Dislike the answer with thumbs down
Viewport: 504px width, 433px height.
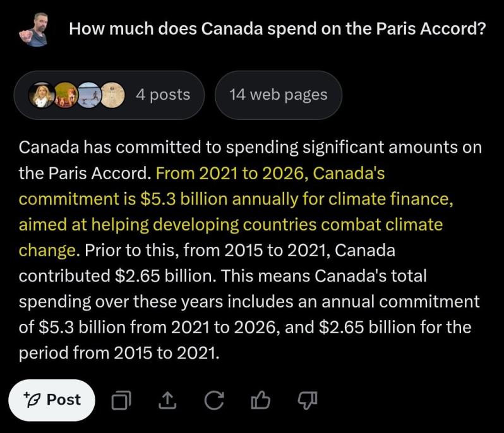tap(306, 400)
